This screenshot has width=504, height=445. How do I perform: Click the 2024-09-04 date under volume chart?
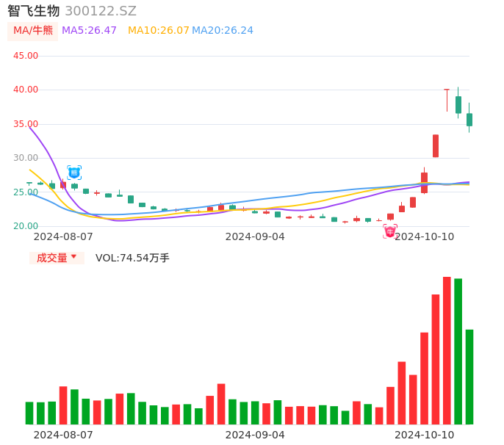[255, 435]
